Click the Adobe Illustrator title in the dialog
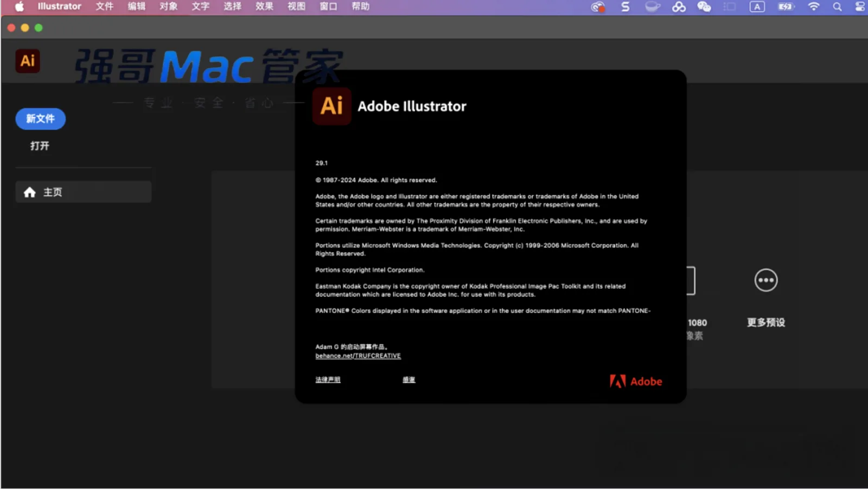The image size is (868, 489). (412, 106)
